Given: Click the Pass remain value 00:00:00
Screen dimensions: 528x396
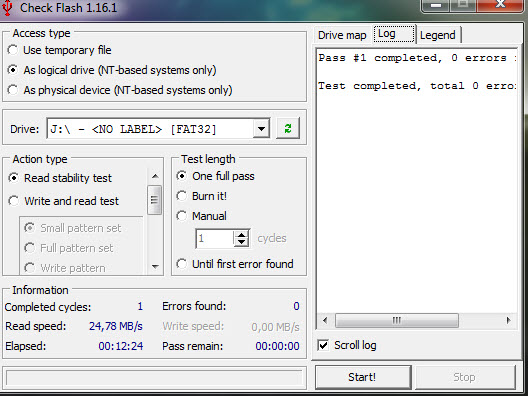Looking at the screenshot, I should 277,346.
